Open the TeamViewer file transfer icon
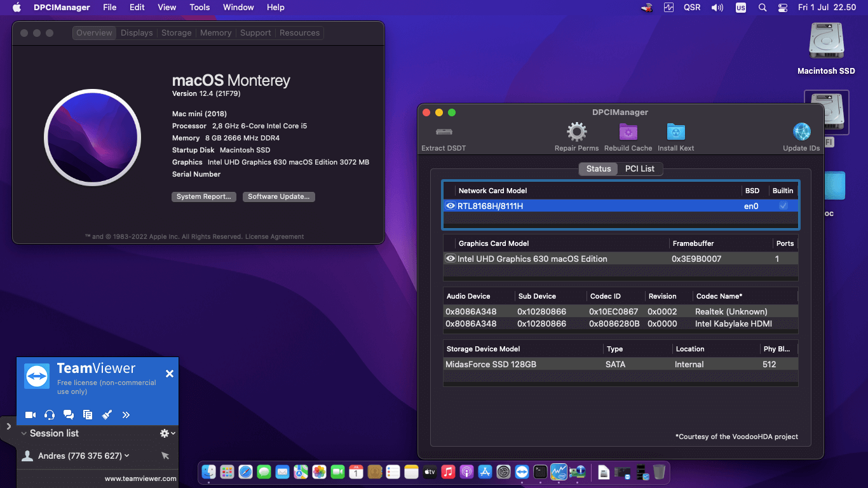The width and height of the screenshot is (868, 488). pos(88,415)
